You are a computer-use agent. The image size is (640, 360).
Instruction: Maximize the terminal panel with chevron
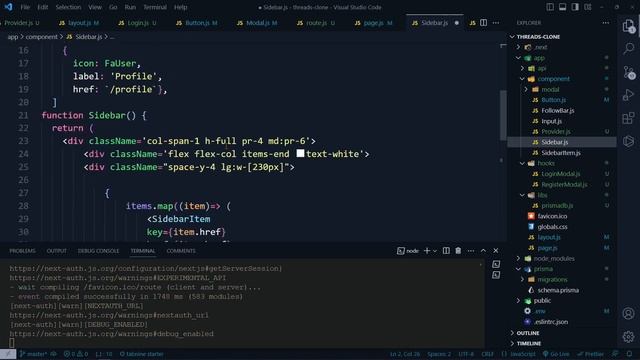click(483, 251)
